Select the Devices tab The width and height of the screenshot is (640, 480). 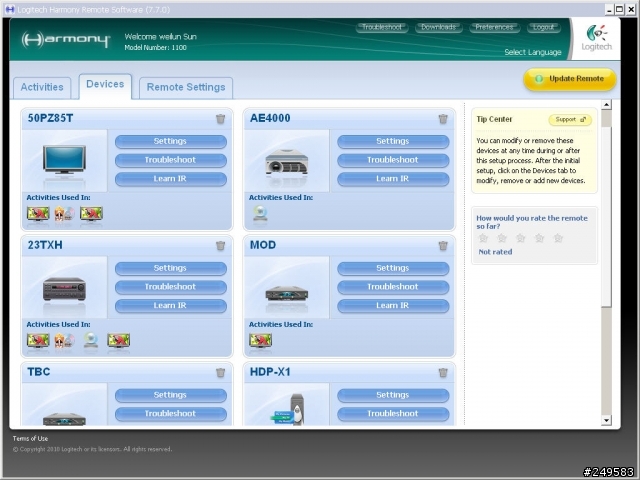point(105,86)
